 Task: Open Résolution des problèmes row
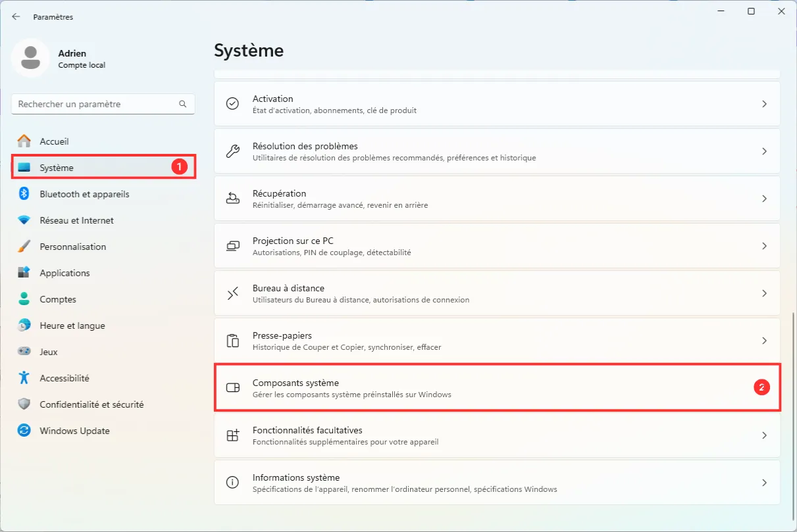point(497,151)
